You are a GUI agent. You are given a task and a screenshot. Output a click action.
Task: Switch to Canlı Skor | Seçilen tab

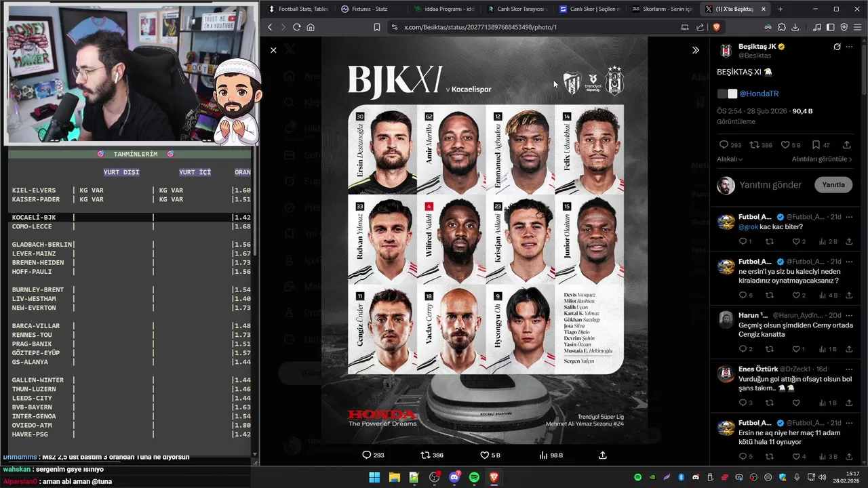pyautogui.click(x=589, y=9)
